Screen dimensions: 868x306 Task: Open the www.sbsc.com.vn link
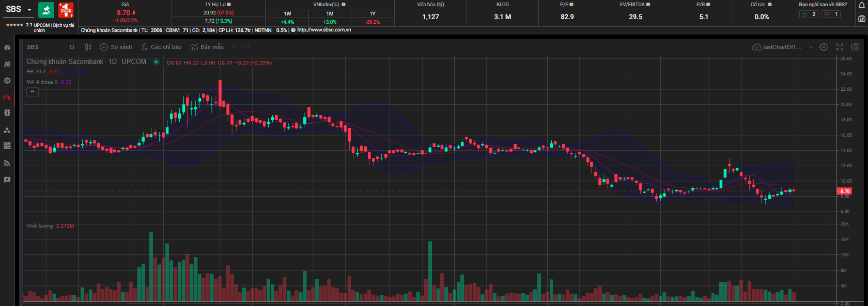323,30
